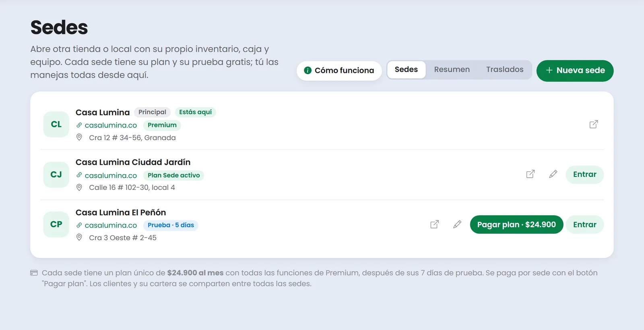Screen dimensions: 644x330
Task: Click the info icon in Cómo funciona
Action: 308,71
